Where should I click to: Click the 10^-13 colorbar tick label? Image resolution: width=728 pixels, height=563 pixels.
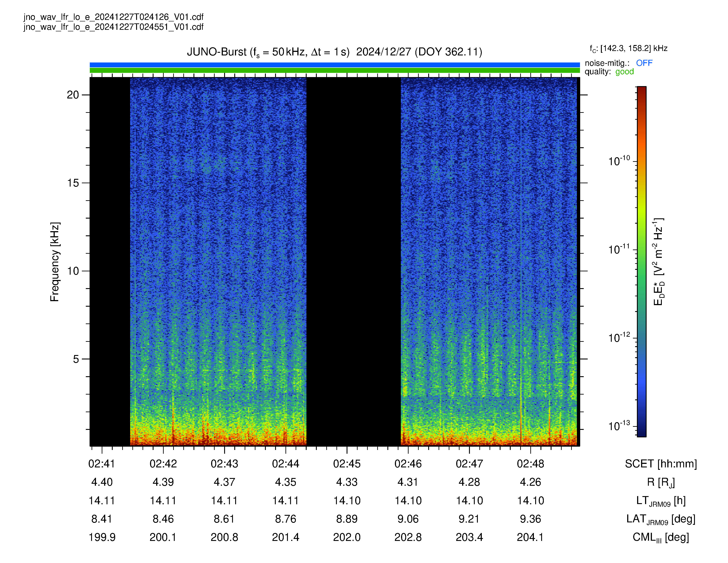tap(619, 426)
